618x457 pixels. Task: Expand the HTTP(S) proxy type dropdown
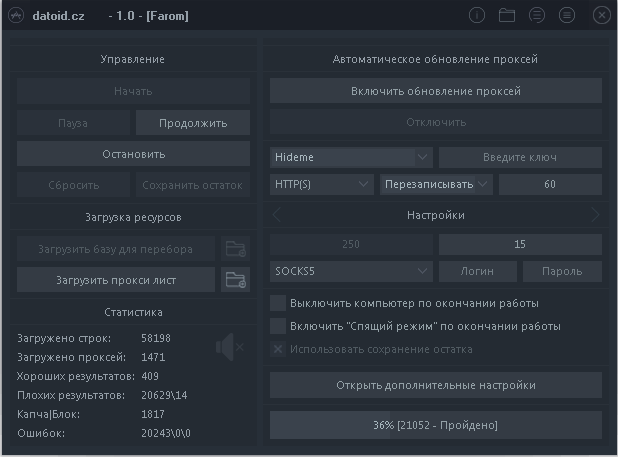322,184
